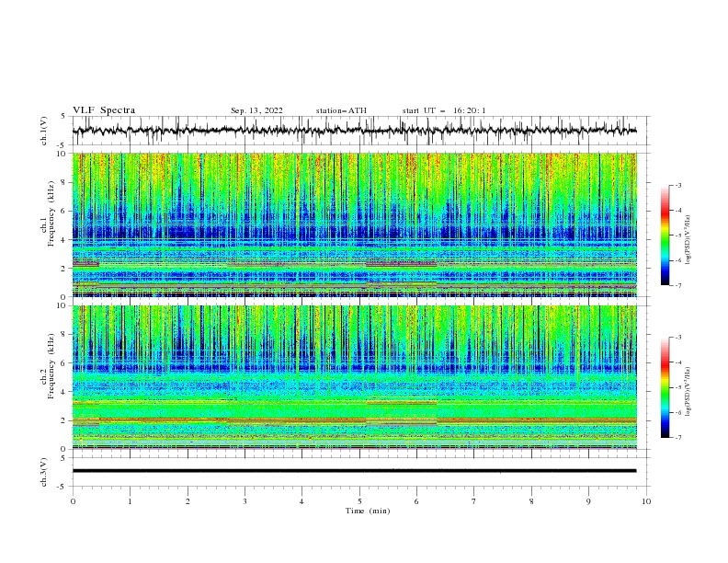
Task: Click the ch.2 spectrogram panel
Action: (x=354, y=377)
